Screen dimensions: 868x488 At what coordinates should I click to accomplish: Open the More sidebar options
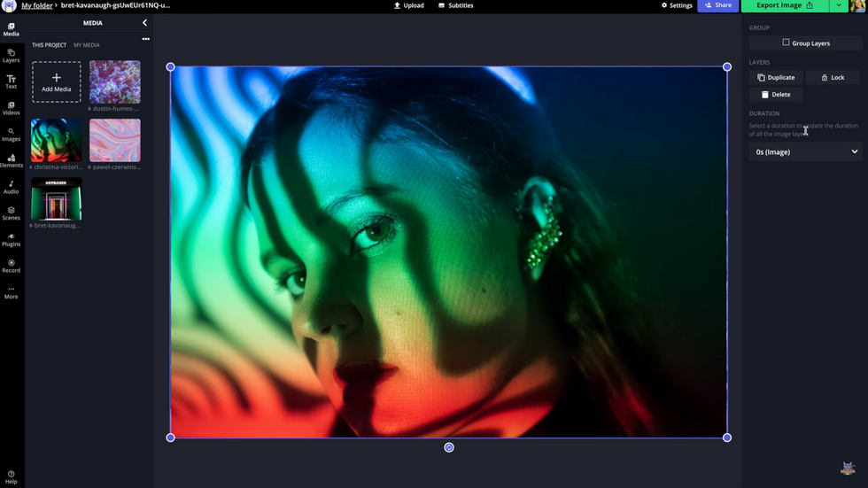coord(11,292)
